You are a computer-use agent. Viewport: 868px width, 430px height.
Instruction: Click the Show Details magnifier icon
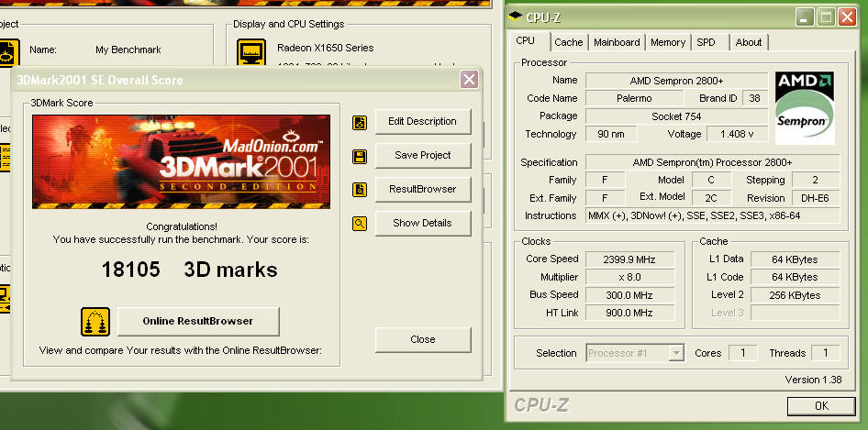pos(360,224)
